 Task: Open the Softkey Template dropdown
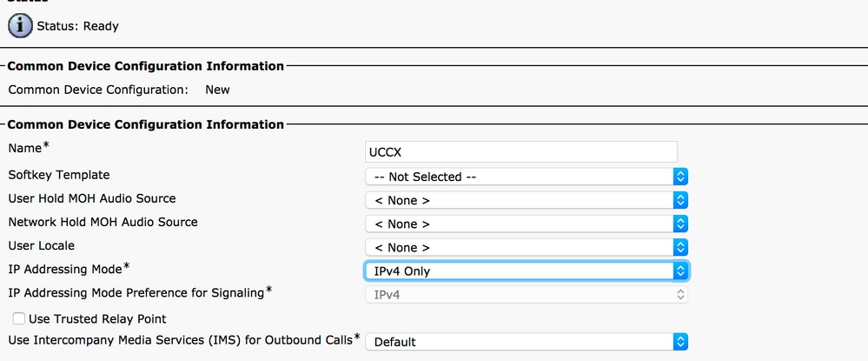(x=527, y=177)
